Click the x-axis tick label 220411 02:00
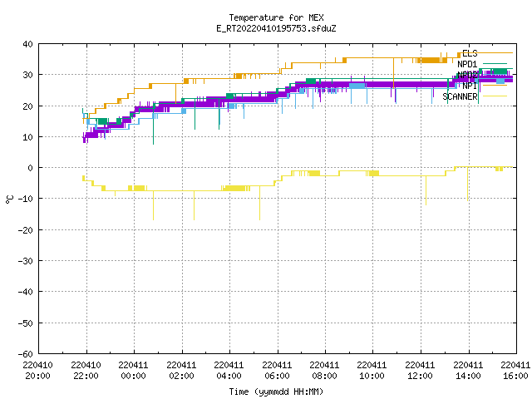The height and width of the screenshot is (399, 532). pos(181,370)
